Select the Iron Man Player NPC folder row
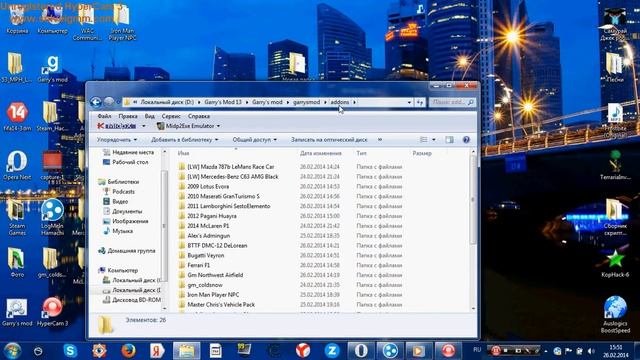640x360 pixels. coord(213,294)
